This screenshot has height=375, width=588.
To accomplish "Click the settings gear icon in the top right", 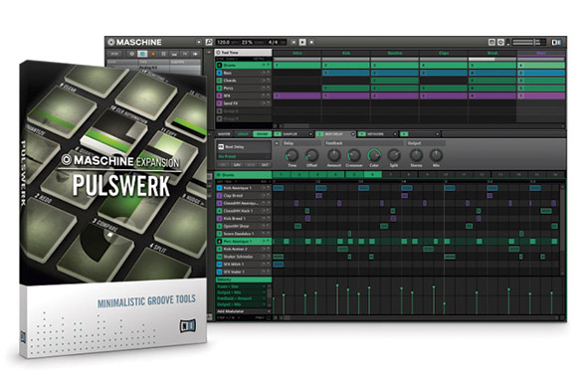I will coord(500,43).
